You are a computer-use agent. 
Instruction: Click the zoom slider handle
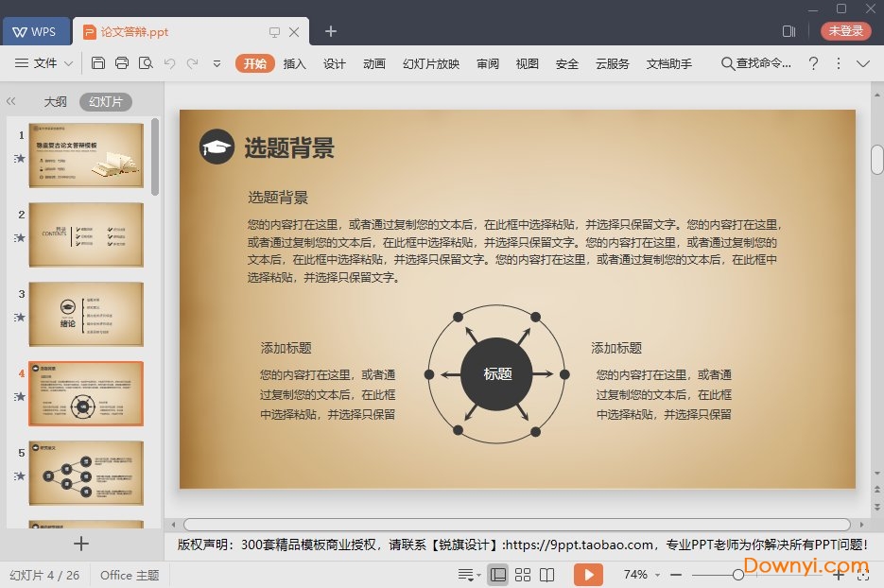point(738,575)
